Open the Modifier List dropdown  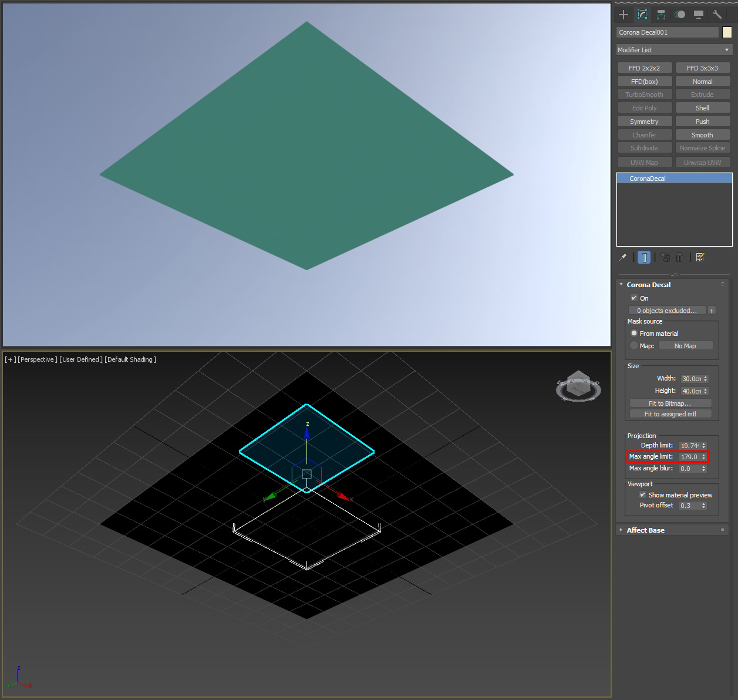pyautogui.click(x=674, y=50)
